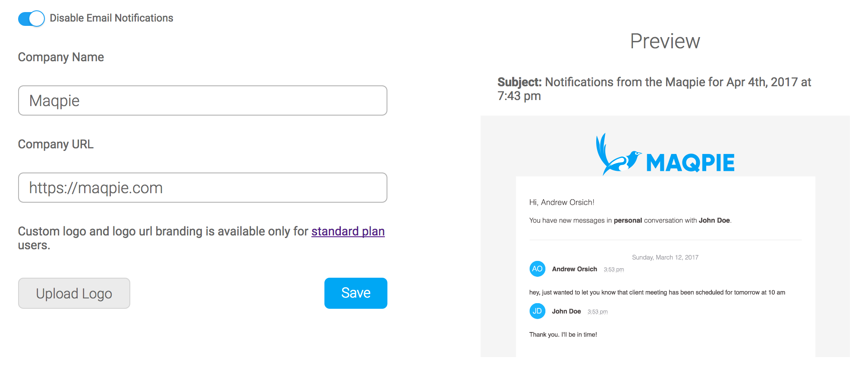Click the Save button
Screen dimensions: 868x370
[355, 293]
